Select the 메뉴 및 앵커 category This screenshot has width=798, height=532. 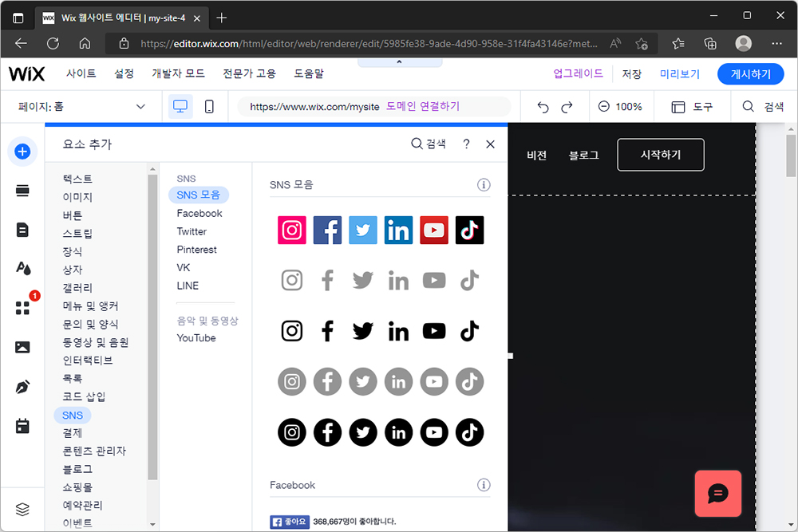pyautogui.click(x=90, y=305)
